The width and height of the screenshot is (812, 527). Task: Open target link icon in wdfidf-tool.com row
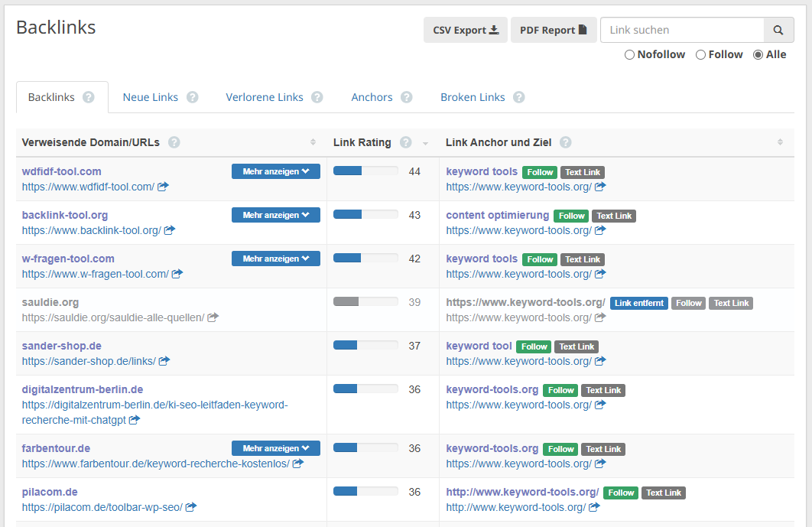(599, 187)
